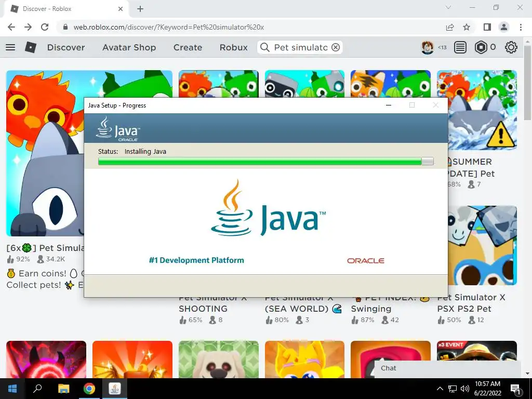The height and width of the screenshot is (399, 532).
Task: Open the PSX PS2 Pet game title
Action: pos(471,303)
